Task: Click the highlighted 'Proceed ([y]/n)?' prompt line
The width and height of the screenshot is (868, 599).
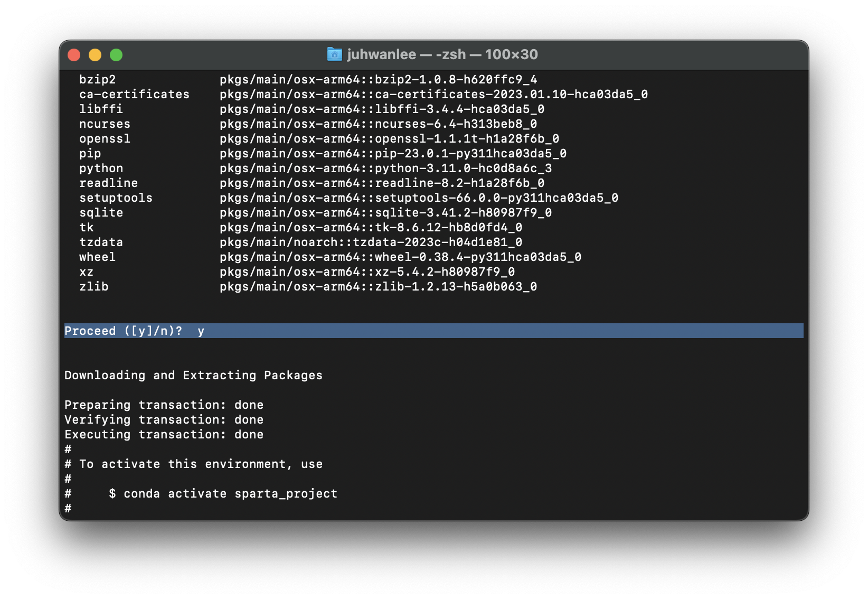Action: click(433, 331)
